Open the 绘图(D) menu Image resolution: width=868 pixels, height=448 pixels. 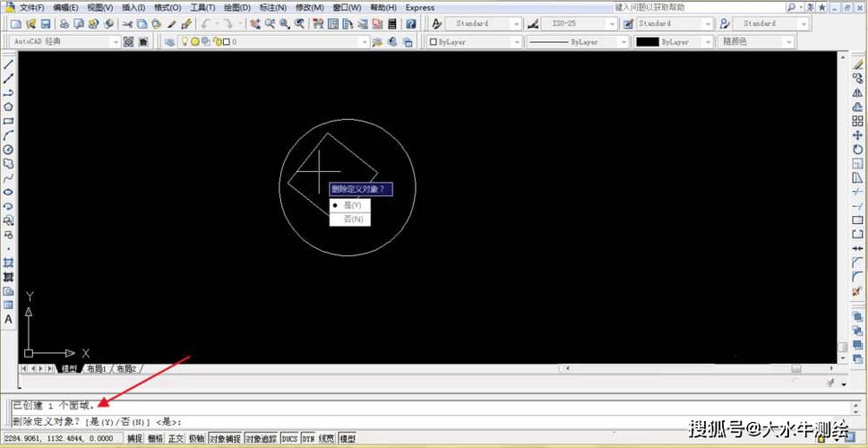click(x=237, y=8)
